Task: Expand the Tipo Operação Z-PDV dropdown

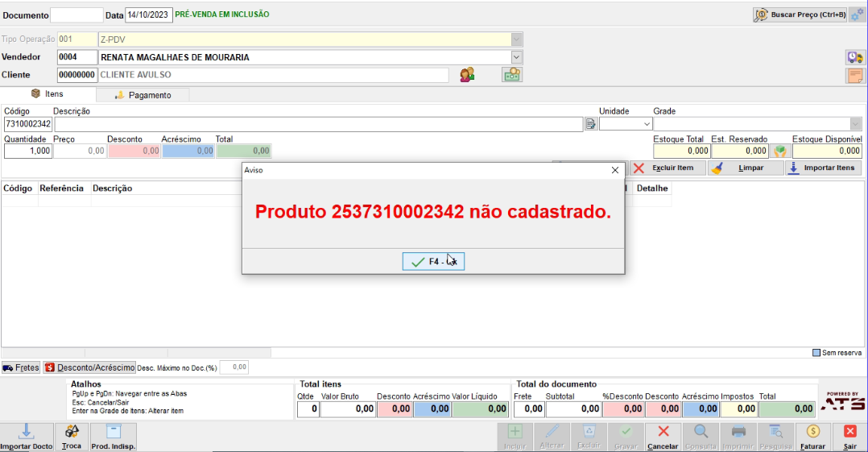Action: pyautogui.click(x=516, y=39)
